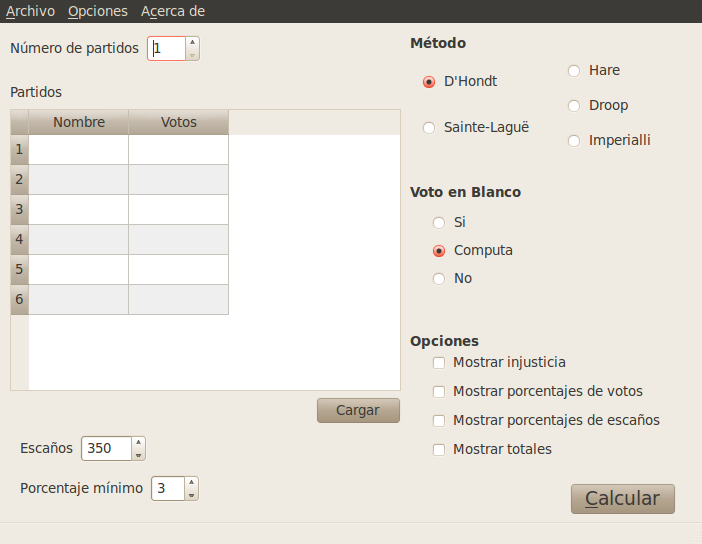Select the Votos cell in row 2
This screenshot has height=544, width=702.
179,180
